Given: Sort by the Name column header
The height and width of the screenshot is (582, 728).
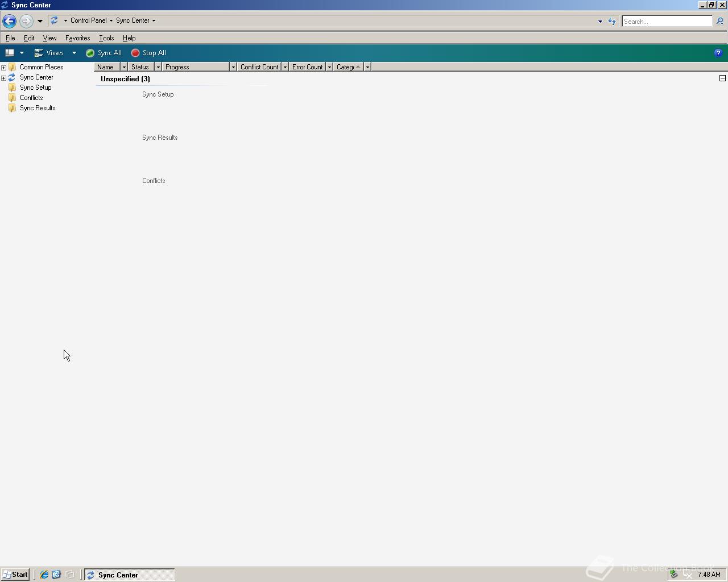Looking at the screenshot, I should pos(107,67).
